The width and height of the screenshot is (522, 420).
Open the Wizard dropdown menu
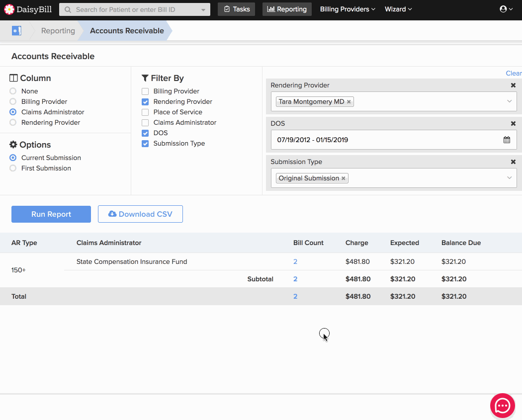(x=398, y=9)
